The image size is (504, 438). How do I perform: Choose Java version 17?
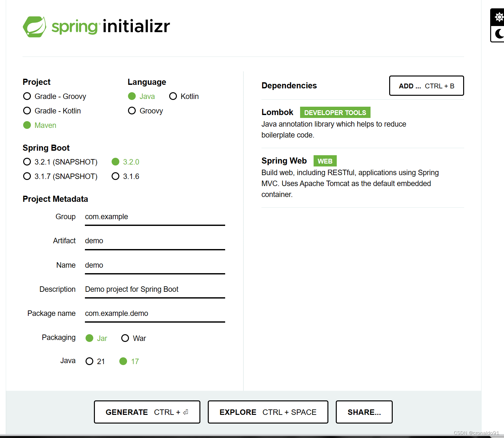tap(129, 362)
